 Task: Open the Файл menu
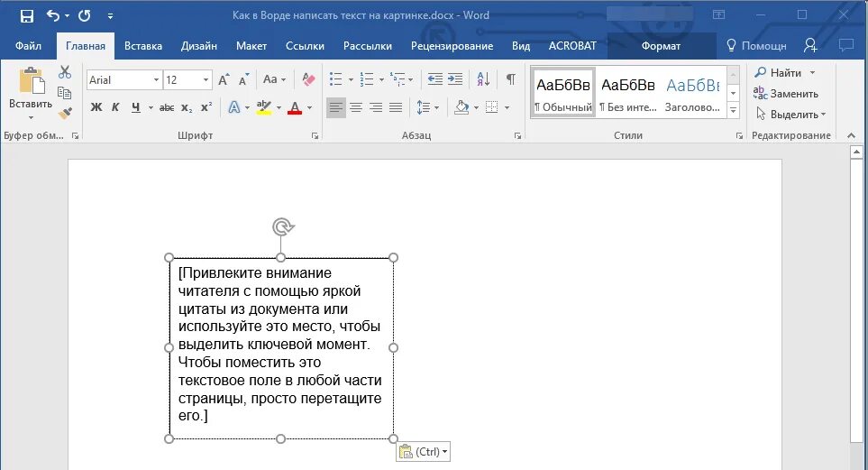click(28, 46)
